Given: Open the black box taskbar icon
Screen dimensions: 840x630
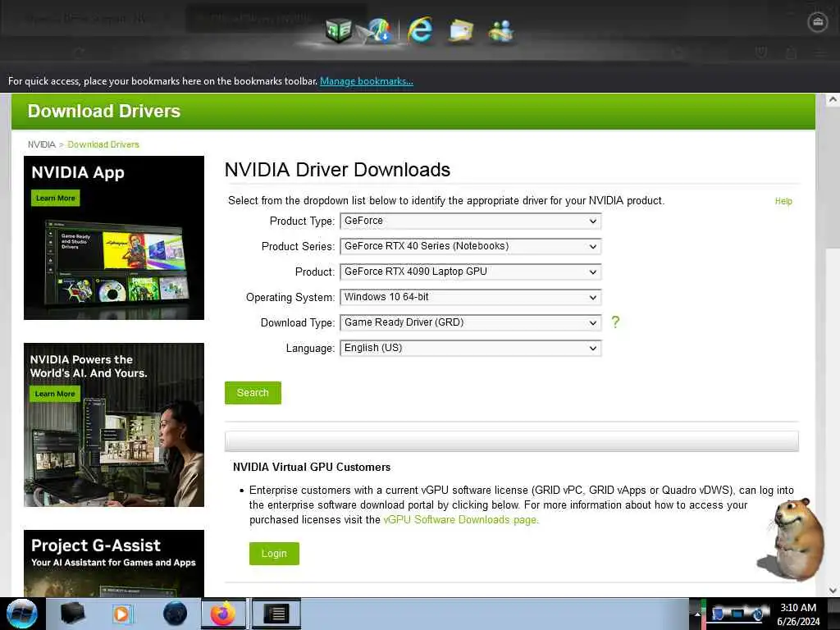Looking at the screenshot, I should [x=73, y=614].
